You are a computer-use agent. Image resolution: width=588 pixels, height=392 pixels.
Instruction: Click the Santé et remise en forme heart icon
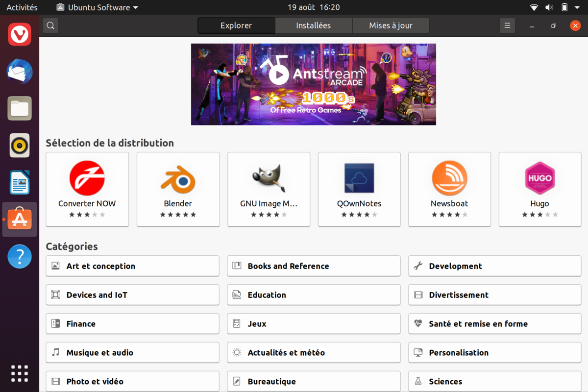coord(418,323)
